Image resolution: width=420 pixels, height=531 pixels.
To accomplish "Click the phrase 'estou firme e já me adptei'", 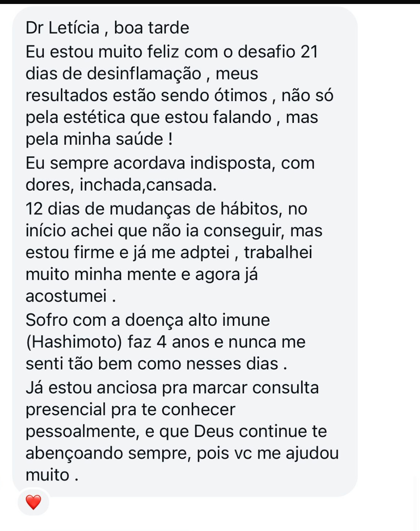I will click(128, 253).
